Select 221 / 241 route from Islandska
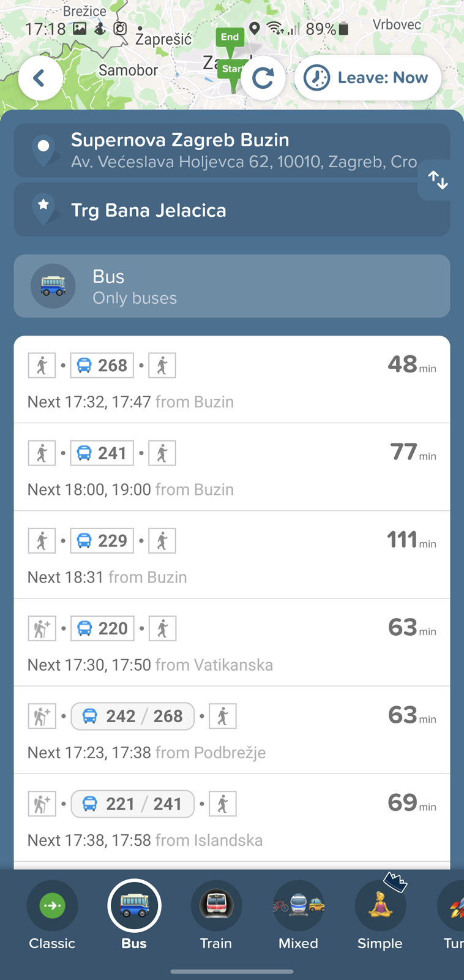The height and width of the screenshot is (980, 464). tap(232, 818)
